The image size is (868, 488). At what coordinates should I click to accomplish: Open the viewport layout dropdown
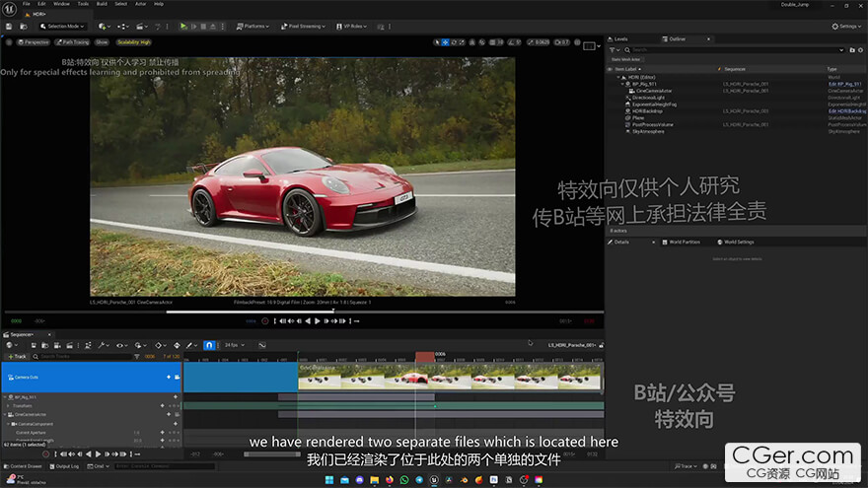click(592, 46)
